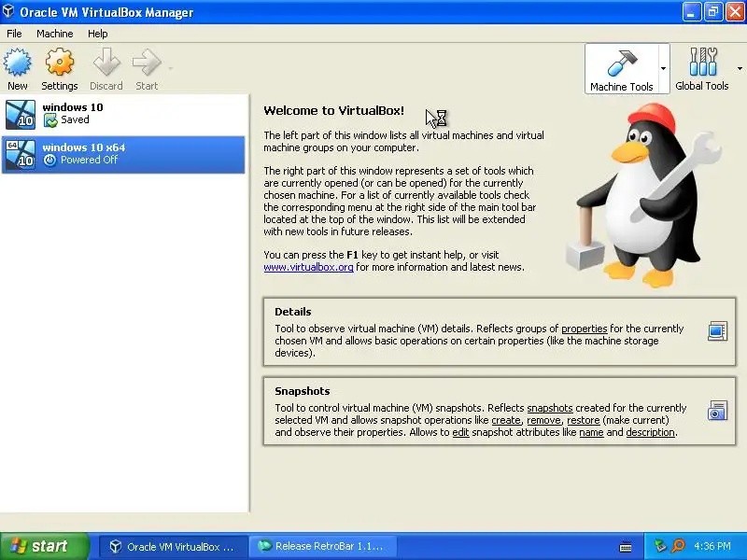Click the Details heading text
The image size is (747, 560).
(293, 312)
